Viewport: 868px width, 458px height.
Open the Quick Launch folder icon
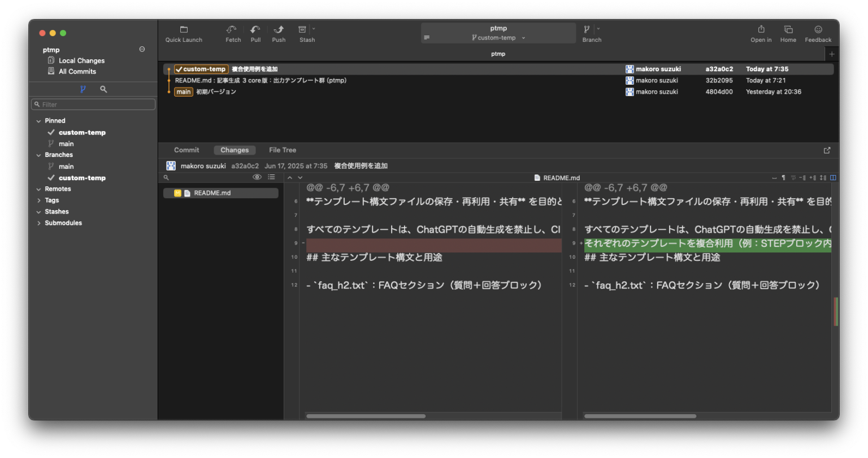point(184,29)
